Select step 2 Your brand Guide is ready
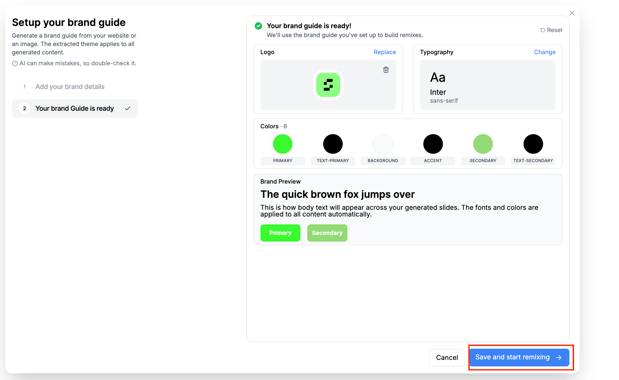 click(75, 109)
